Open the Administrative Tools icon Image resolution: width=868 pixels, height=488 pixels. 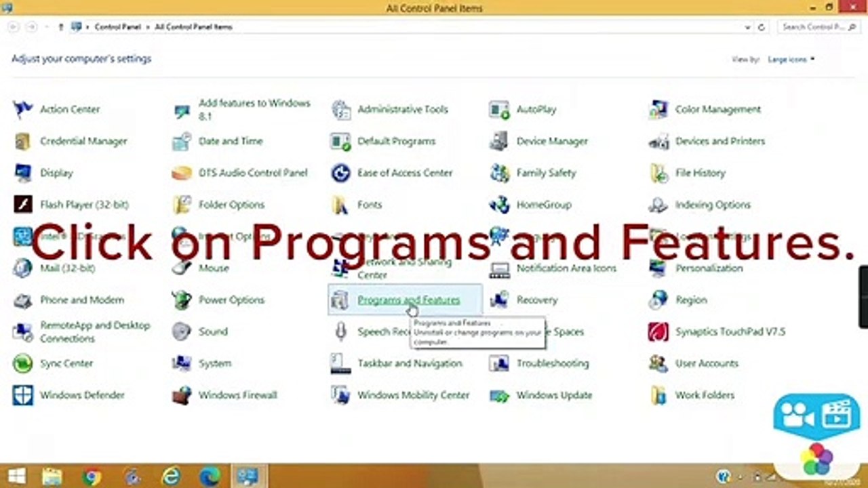pyautogui.click(x=340, y=109)
